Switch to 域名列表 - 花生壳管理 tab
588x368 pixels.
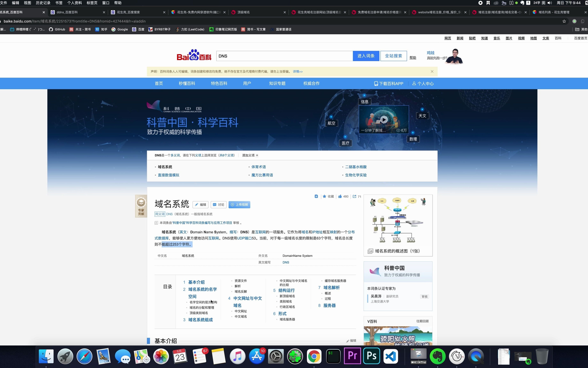[x=559, y=12]
